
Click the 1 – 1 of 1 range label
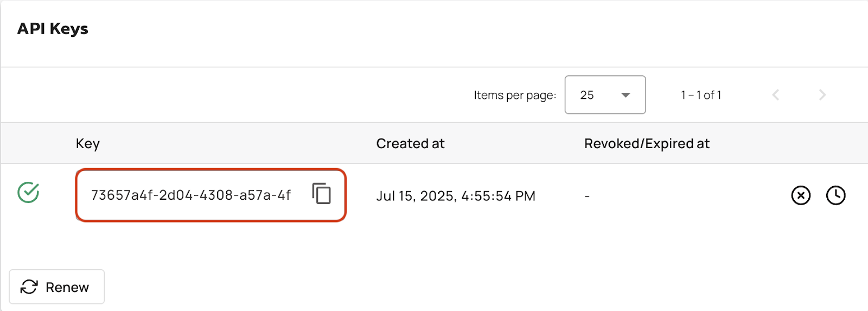pyautogui.click(x=701, y=95)
